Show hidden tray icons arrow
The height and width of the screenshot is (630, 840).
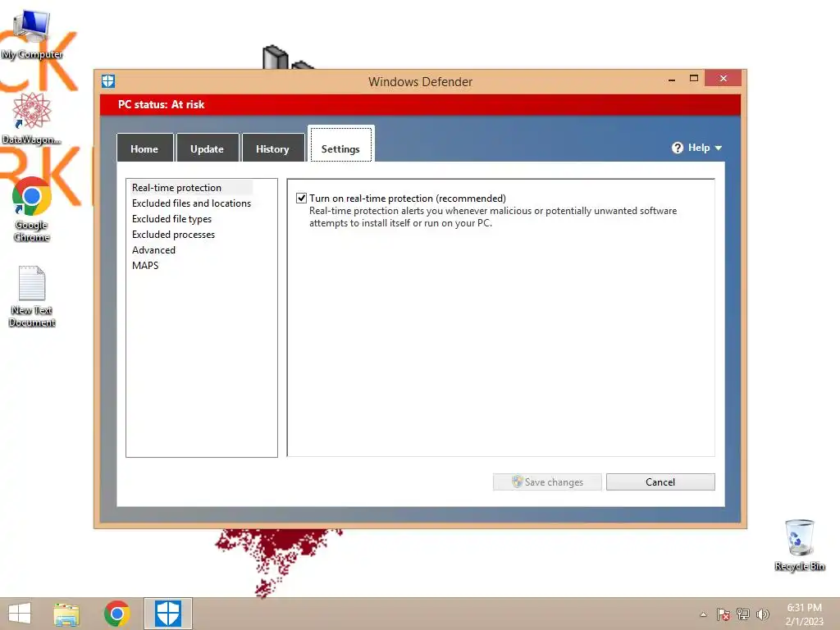point(703,614)
